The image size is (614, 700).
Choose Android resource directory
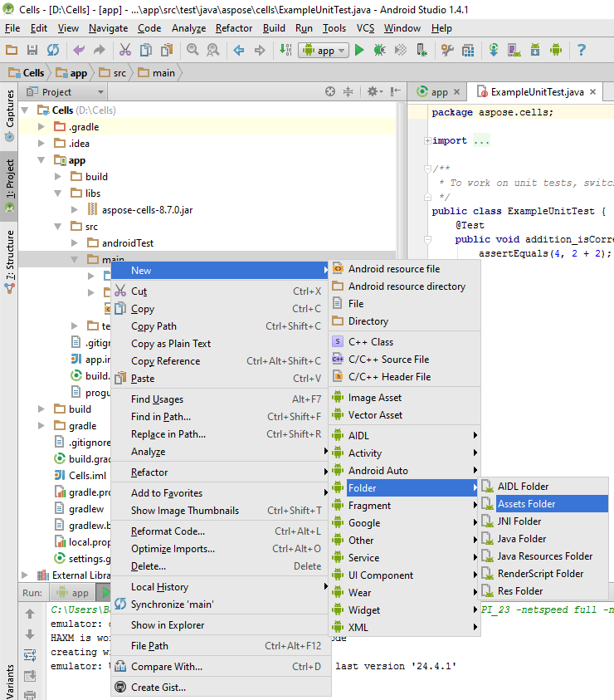pos(405,286)
